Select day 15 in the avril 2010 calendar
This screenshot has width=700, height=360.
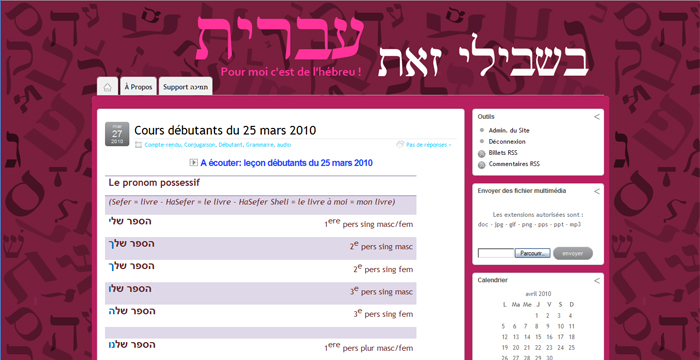click(538, 337)
